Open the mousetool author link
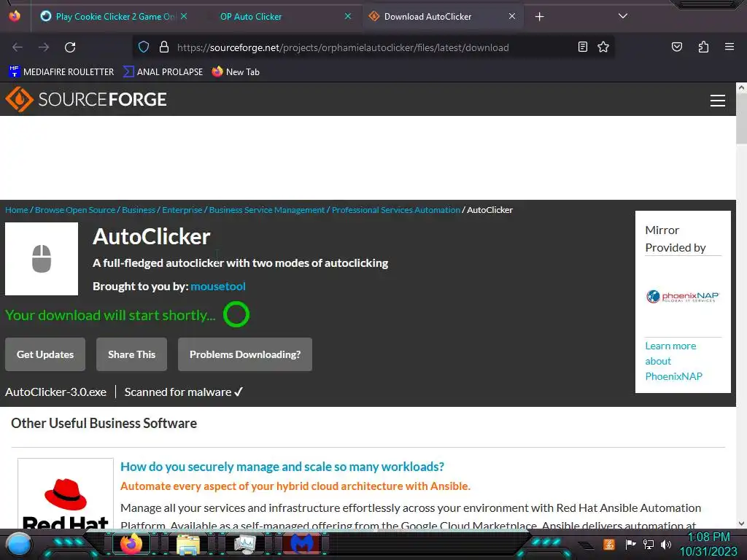The height and width of the screenshot is (560, 747). [x=218, y=286]
